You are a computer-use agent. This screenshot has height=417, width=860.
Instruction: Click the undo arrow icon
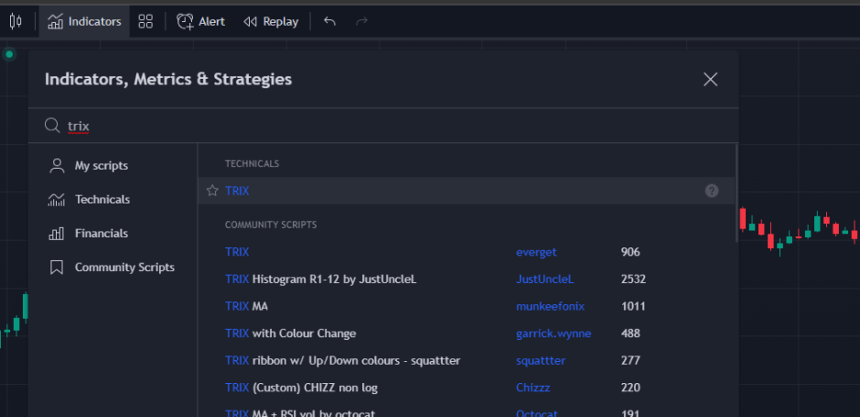tap(330, 21)
